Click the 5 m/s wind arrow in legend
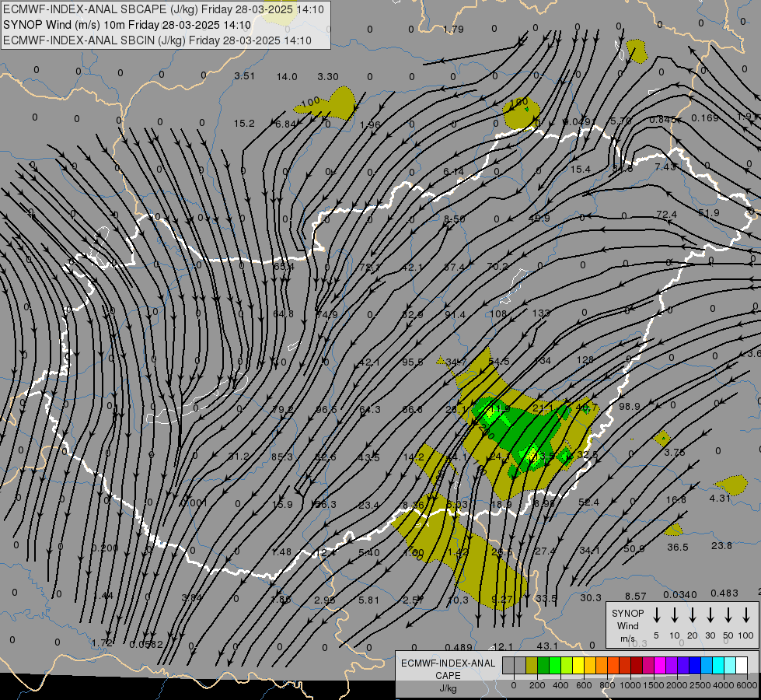The width and height of the screenshot is (761, 700). (656, 614)
